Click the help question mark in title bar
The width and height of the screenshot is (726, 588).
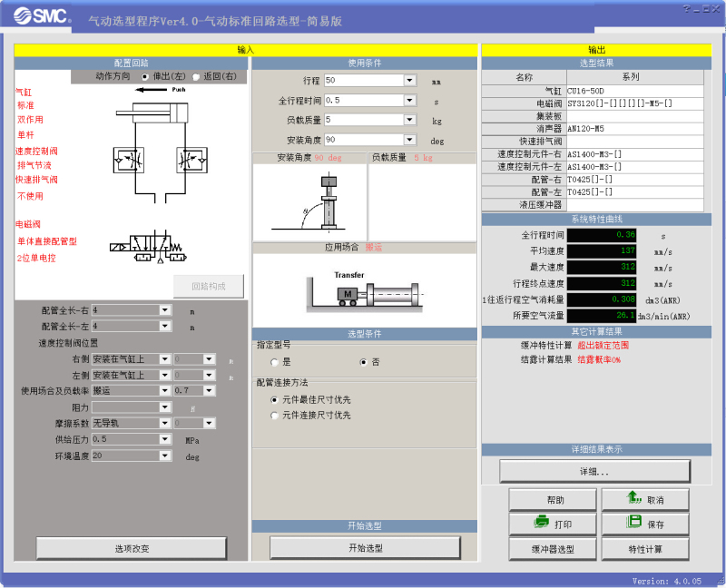pos(687,8)
